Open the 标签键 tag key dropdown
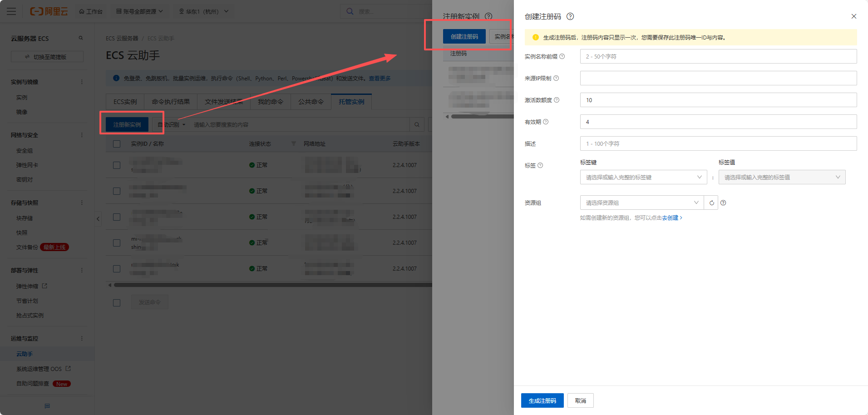The width and height of the screenshot is (868, 415). coord(643,177)
